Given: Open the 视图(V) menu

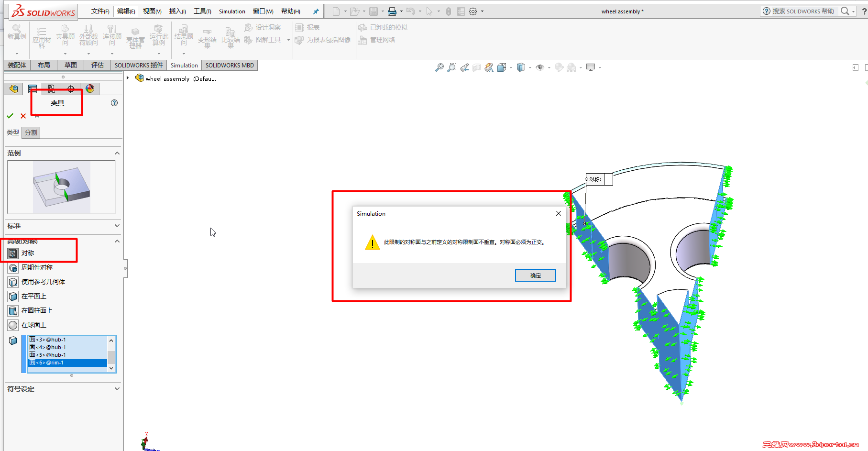Looking at the screenshot, I should click(152, 11).
